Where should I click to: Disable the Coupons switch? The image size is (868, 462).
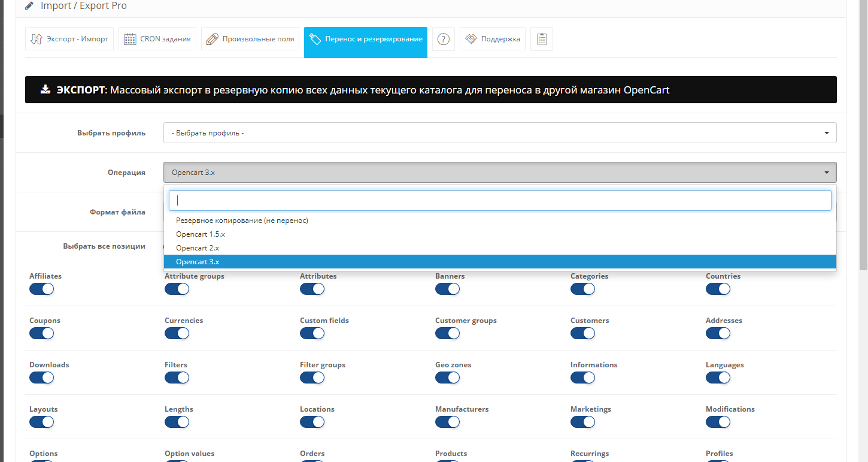click(x=41, y=333)
